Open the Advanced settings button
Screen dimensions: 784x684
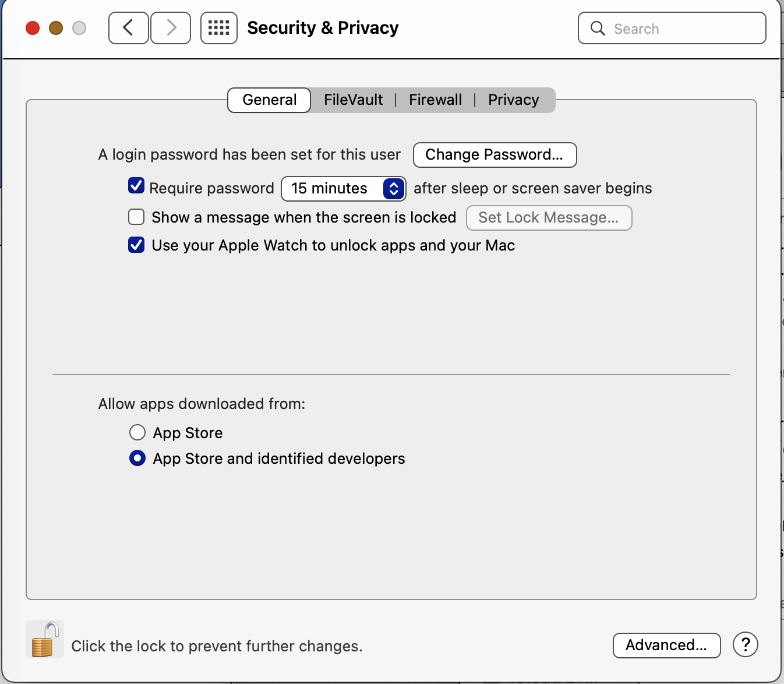pos(666,645)
